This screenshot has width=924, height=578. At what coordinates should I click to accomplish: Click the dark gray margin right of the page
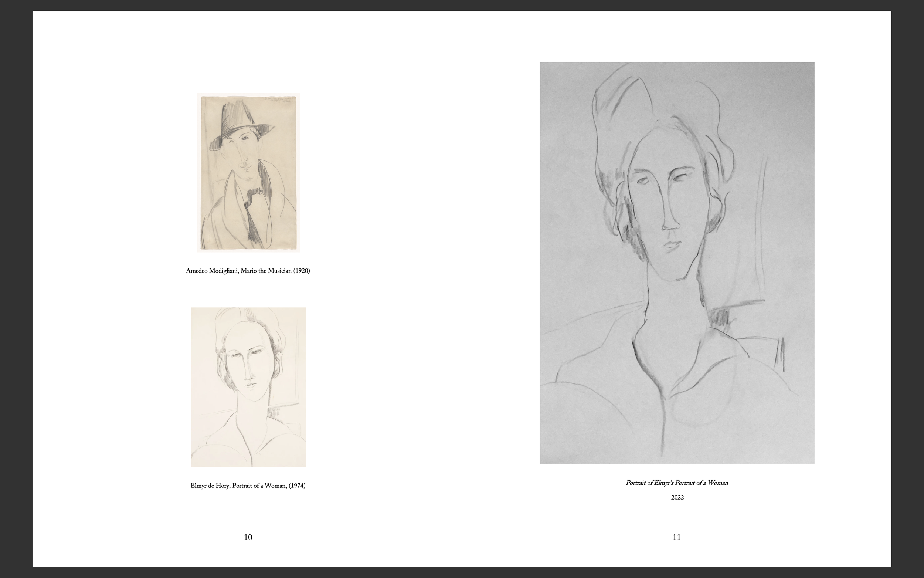[908, 289]
